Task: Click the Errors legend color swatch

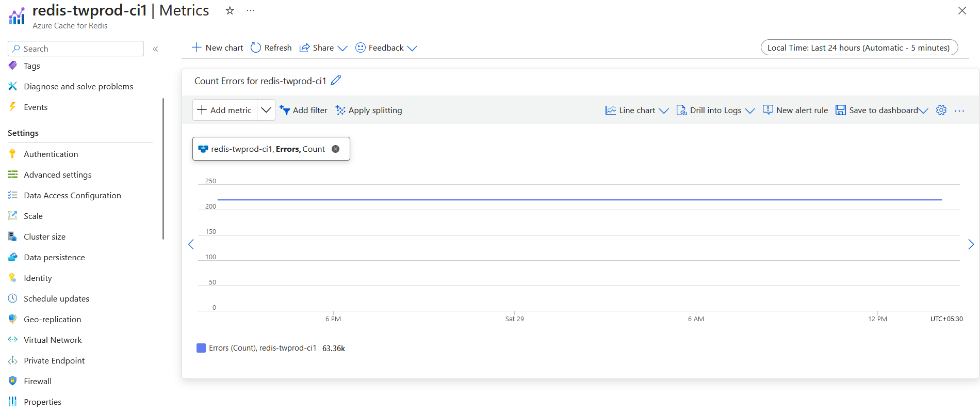Action: tap(201, 348)
